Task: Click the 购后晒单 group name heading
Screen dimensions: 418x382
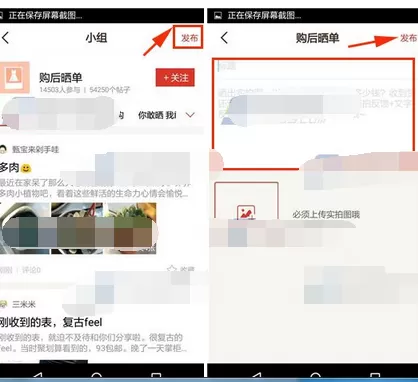Action: click(61, 77)
